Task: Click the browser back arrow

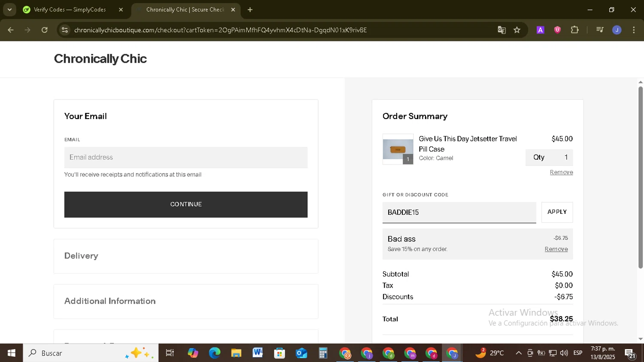Action: point(11,30)
